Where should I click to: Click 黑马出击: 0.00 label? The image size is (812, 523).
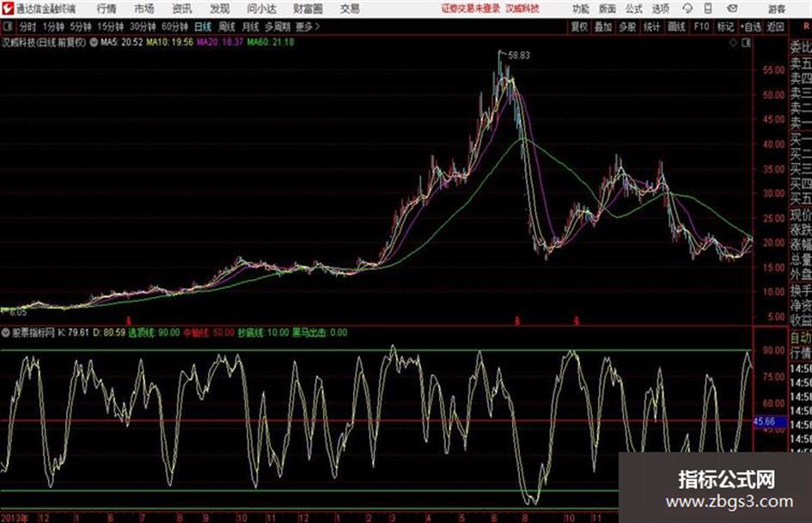tap(320, 332)
